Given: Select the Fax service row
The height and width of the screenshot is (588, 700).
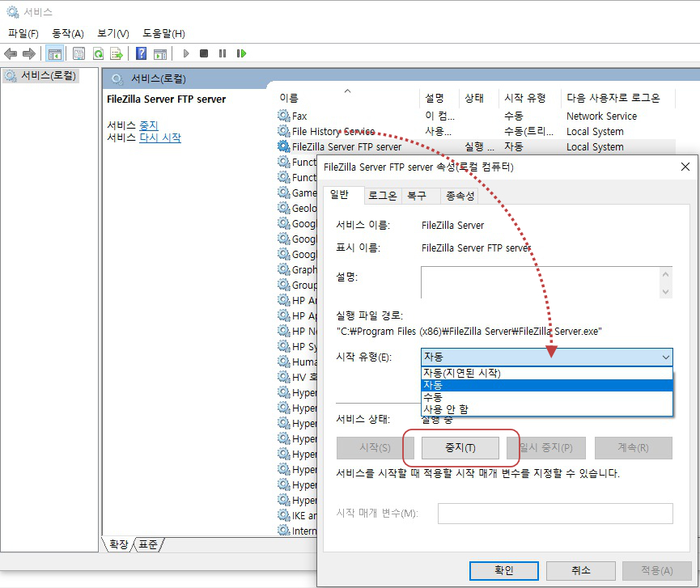Looking at the screenshot, I should tap(476, 116).
